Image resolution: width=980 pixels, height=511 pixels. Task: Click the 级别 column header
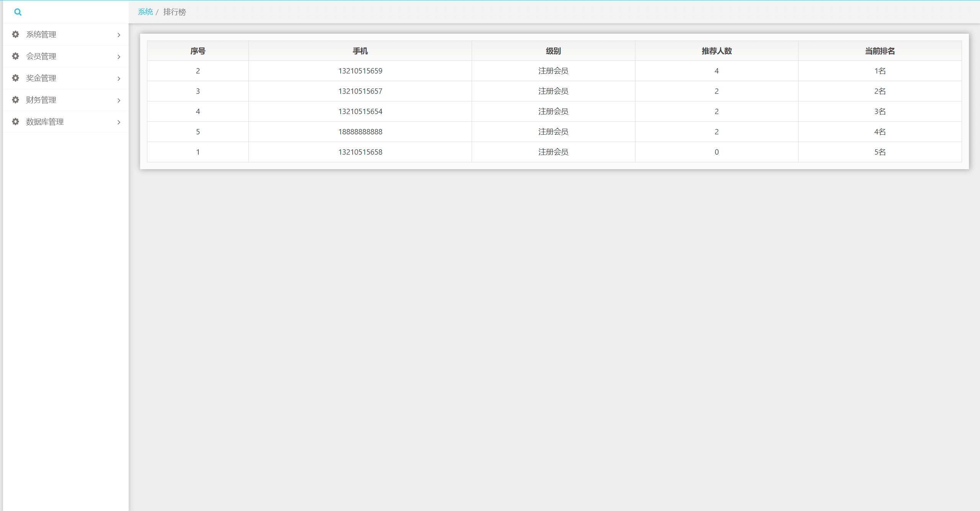(554, 51)
